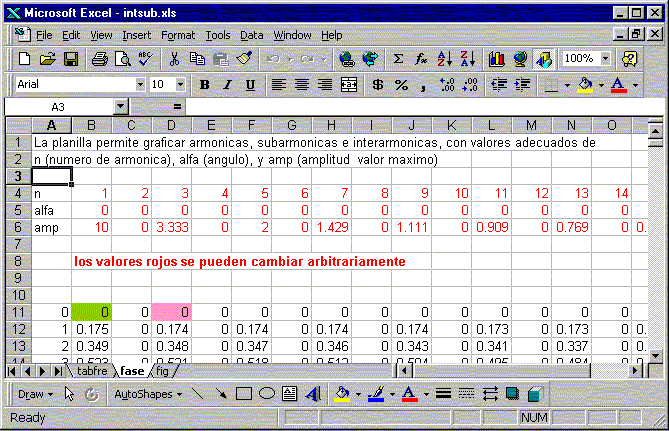Decrease Decimal places icon
669x431 pixels.
click(x=470, y=85)
